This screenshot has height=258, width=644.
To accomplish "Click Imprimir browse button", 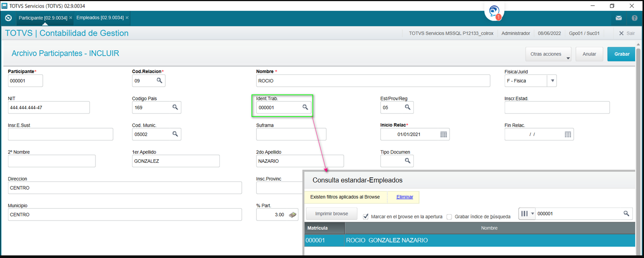I will 331,214.
